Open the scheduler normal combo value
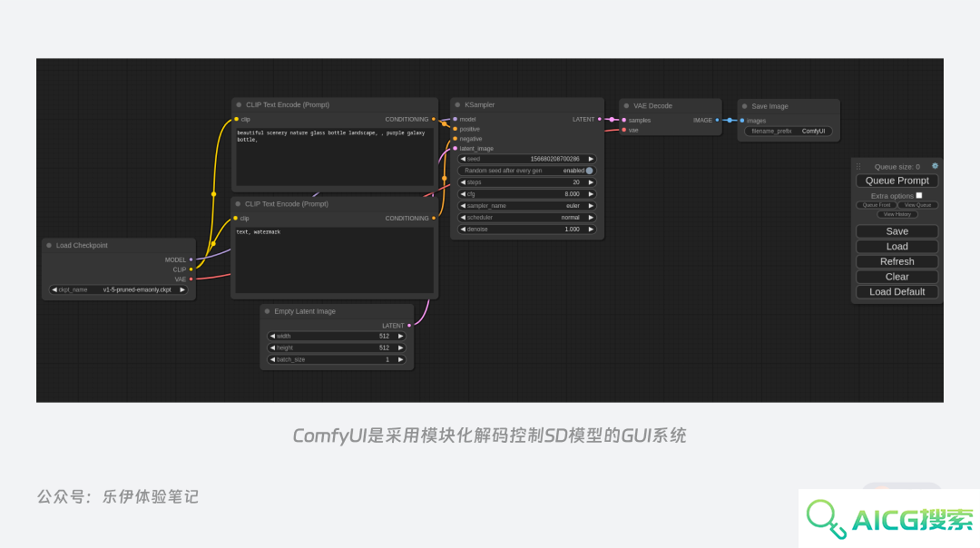Image resolution: width=980 pixels, height=548 pixels. pyautogui.click(x=570, y=218)
